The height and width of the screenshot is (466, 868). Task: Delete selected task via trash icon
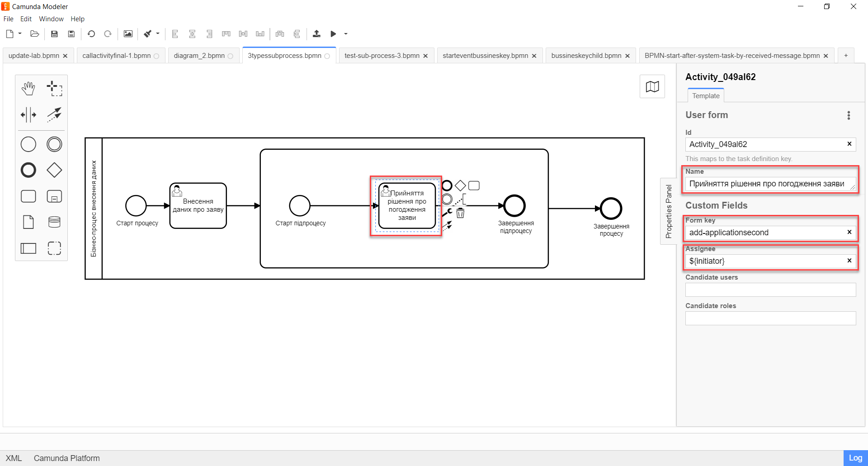point(460,213)
